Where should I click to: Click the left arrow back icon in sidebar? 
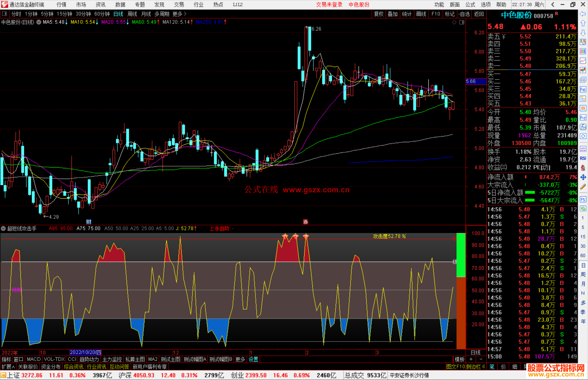pos(583,14)
